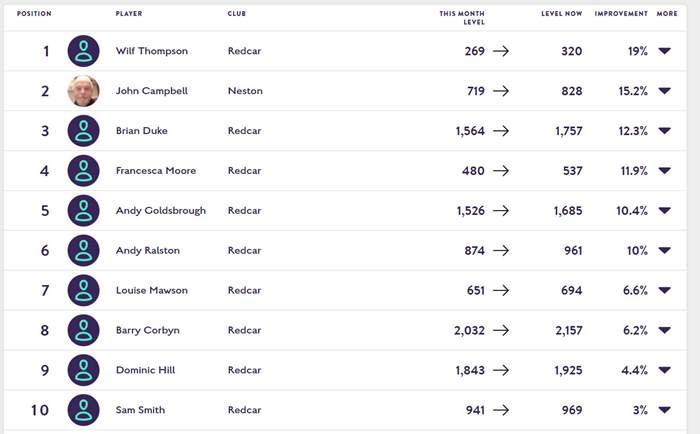Click Sam Smith's avatar icon
The width and height of the screenshot is (700, 434).
pyautogui.click(x=83, y=410)
